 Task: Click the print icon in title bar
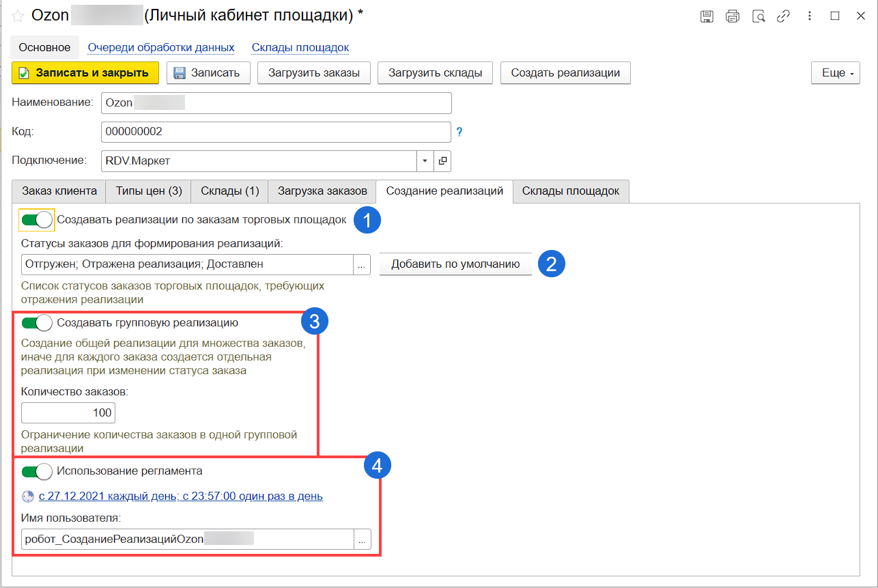click(x=733, y=16)
